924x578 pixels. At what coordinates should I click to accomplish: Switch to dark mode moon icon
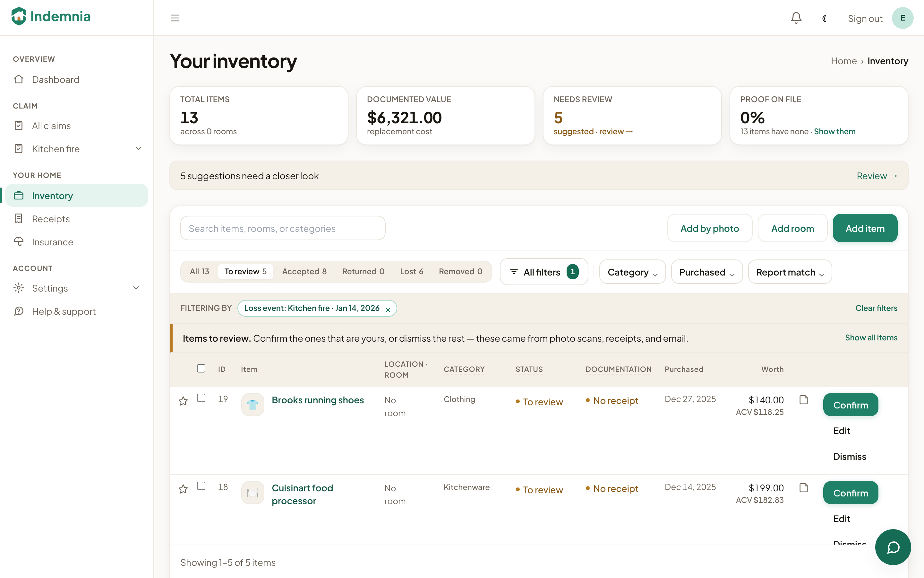[x=824, y=18]
